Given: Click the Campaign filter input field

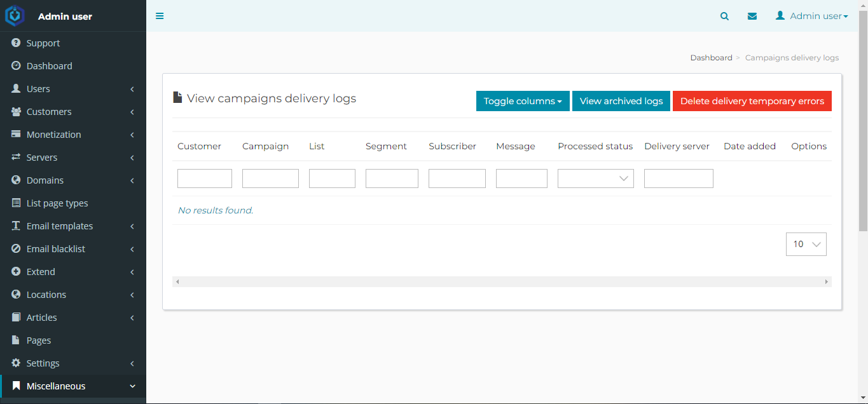Looking at the screenshot, I should click(x=270, y=178).
